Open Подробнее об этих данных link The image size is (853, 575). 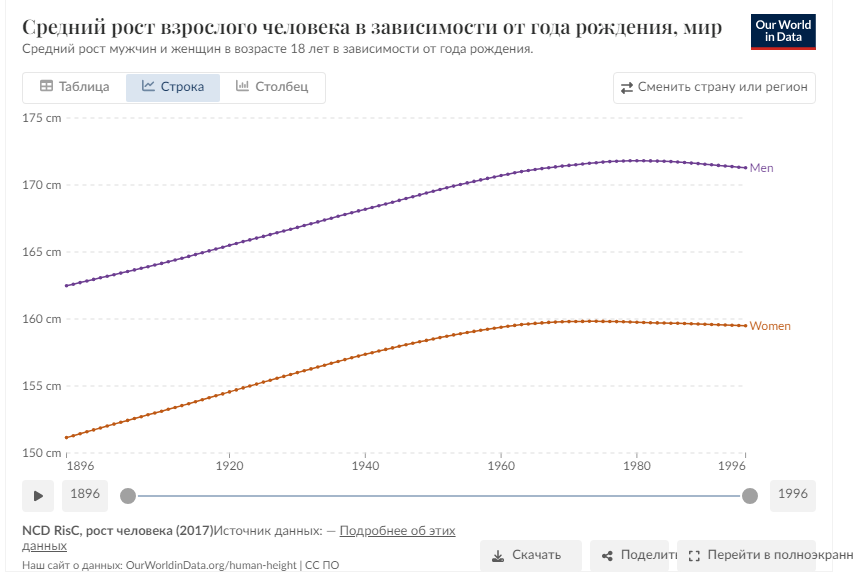click(x=397, y=530)
